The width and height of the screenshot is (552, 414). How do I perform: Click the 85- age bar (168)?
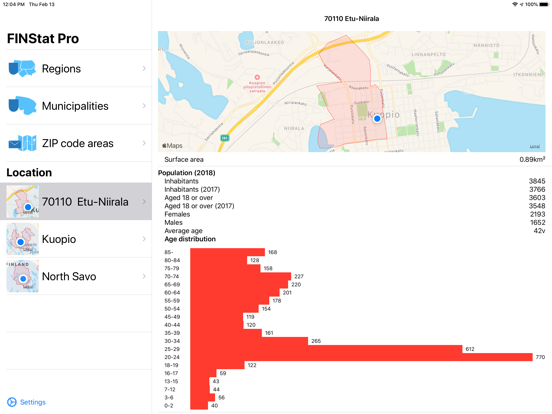(228, 252)
